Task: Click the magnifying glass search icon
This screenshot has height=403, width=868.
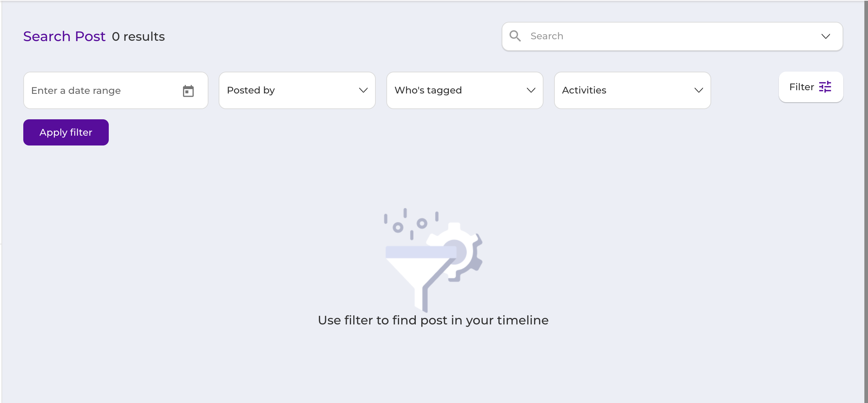Action: point(515,36)
